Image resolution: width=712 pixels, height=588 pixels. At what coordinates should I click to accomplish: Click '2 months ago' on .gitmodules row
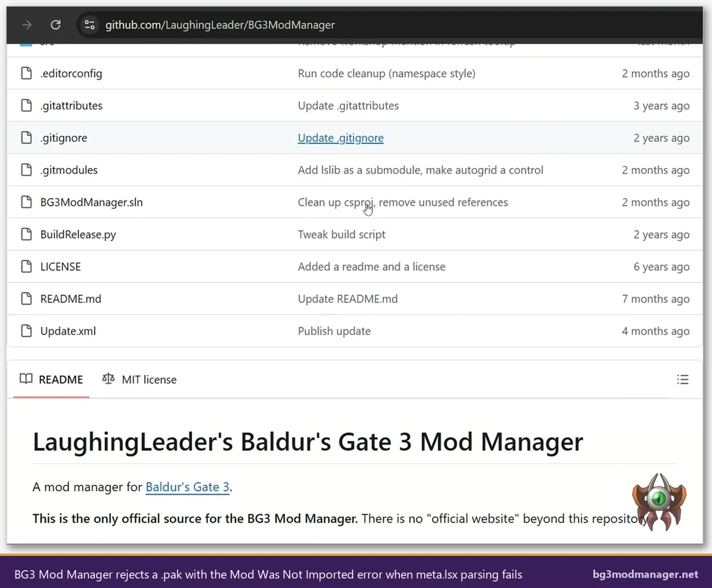(656, 170)
